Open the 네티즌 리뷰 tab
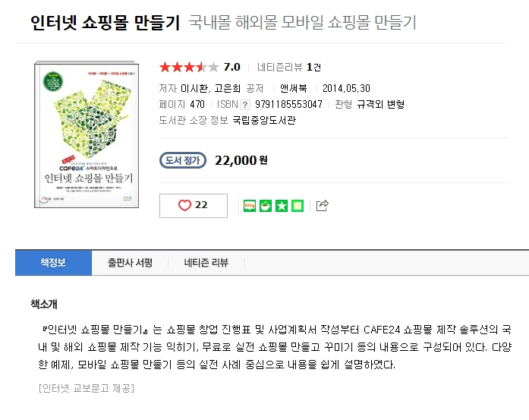This screenshot has width=529, height=420. [x=206, y=263]
